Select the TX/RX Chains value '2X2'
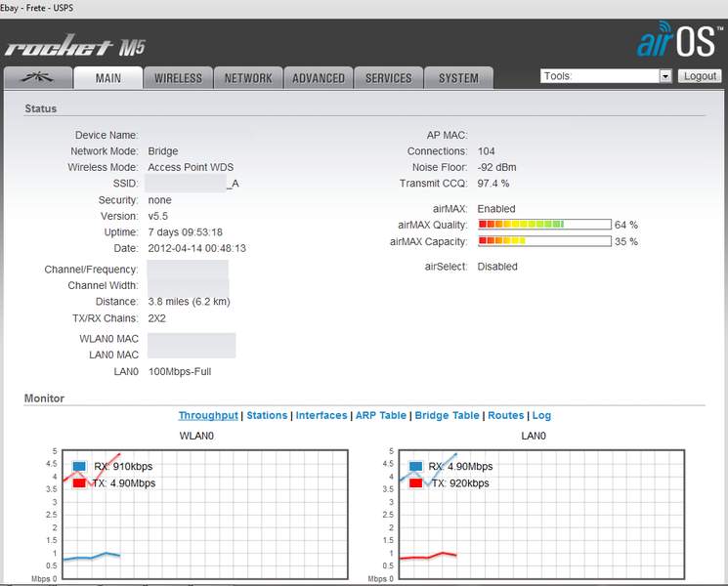 click(157, 318)
